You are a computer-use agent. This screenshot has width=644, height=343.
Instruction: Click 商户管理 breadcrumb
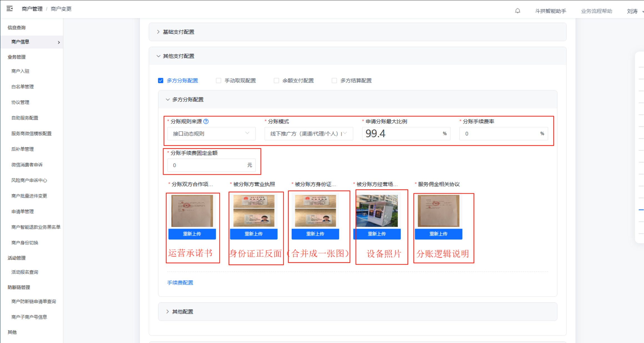[x=32, y=9]
